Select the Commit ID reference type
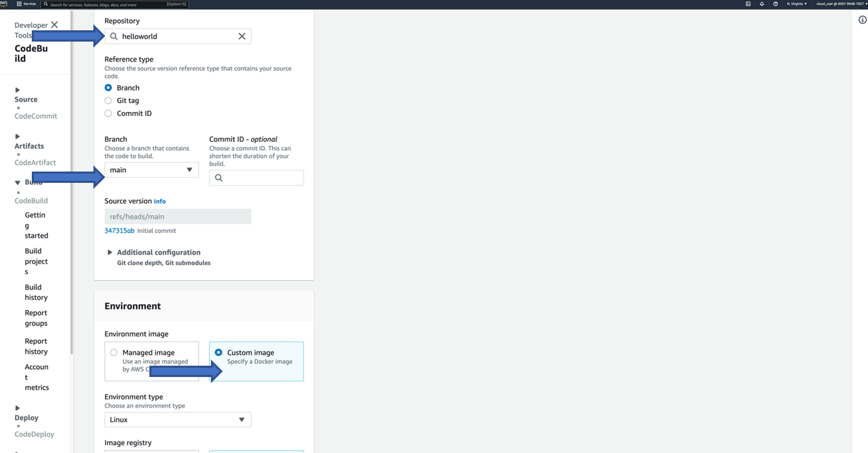The height and width of the screenshot is (453, 868). tap(108, 114)
